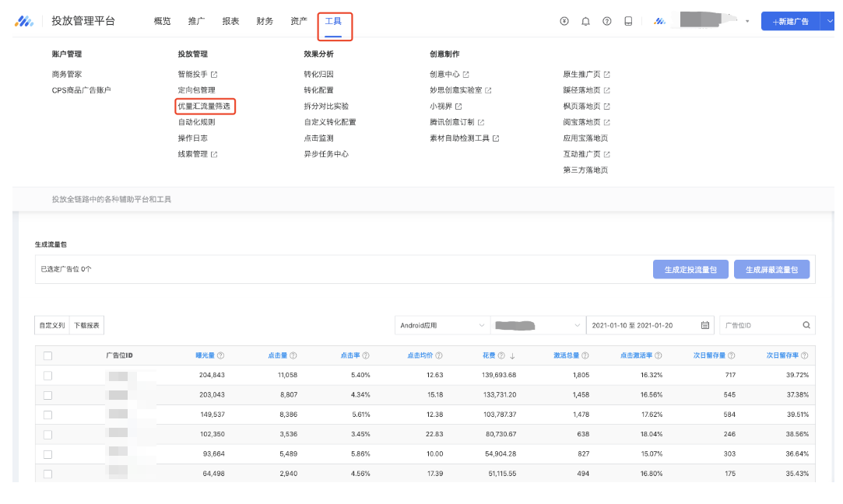Image resolution: width=843 pixels, height=504 pixels.
Task: Click the 新建广告 button
Action: (x=790, y=22)
